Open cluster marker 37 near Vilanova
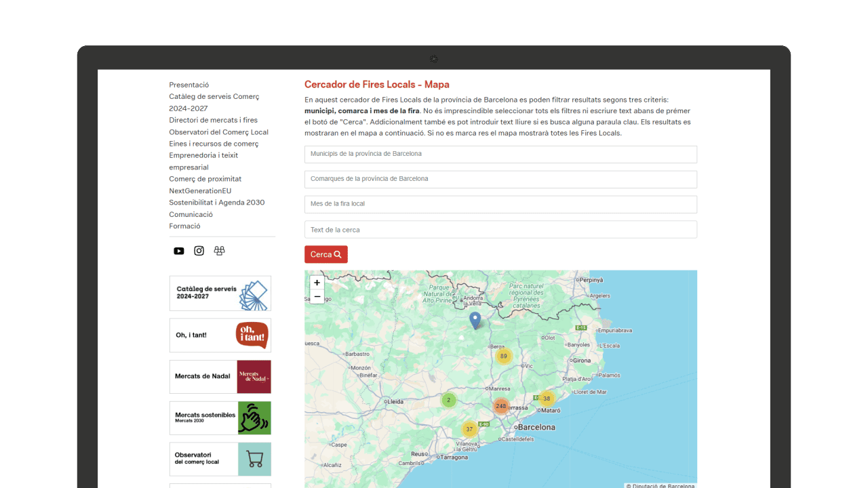The image size is (868, 488). [469, 429]
